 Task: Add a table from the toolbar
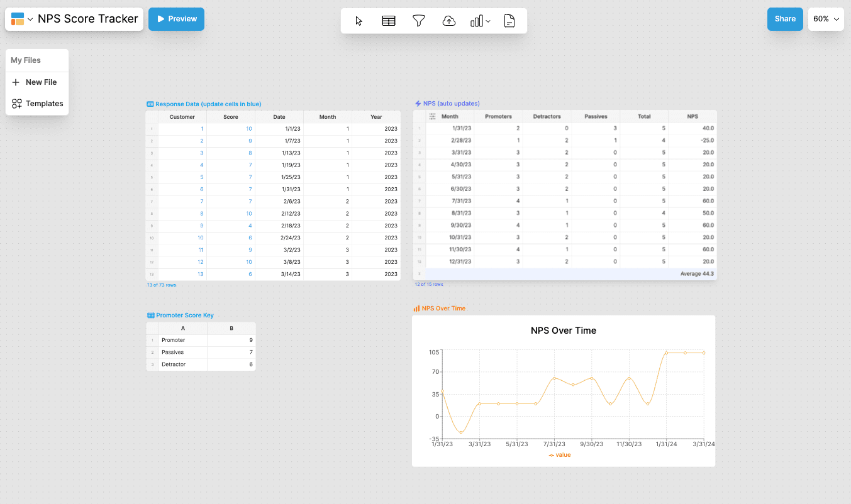click(x=389, y=21)
